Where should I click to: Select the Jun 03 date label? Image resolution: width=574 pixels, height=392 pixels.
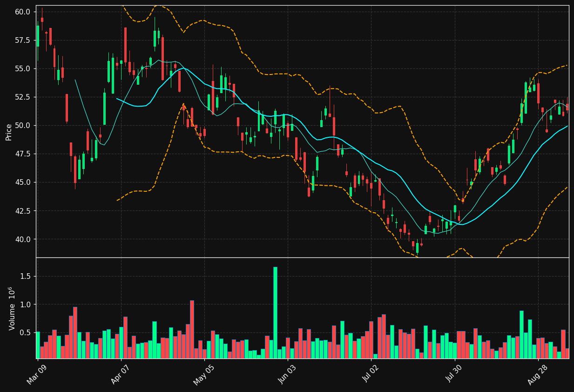[288, 374]
